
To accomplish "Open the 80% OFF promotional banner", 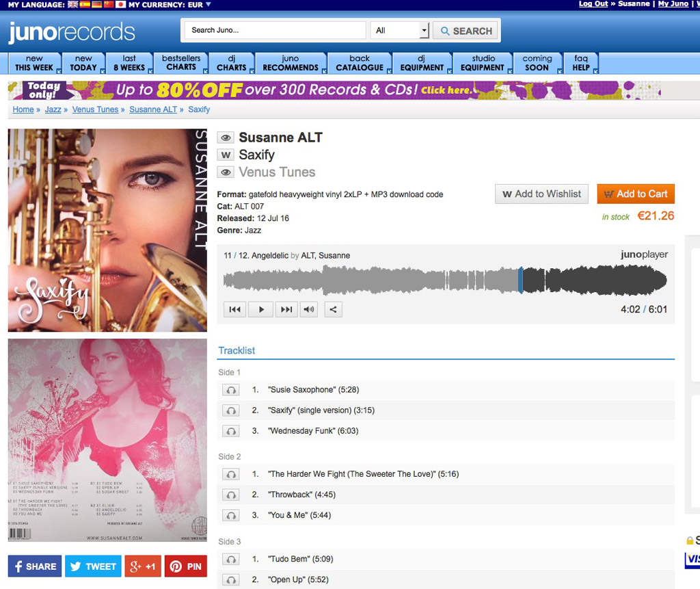I will click(334, 90).
